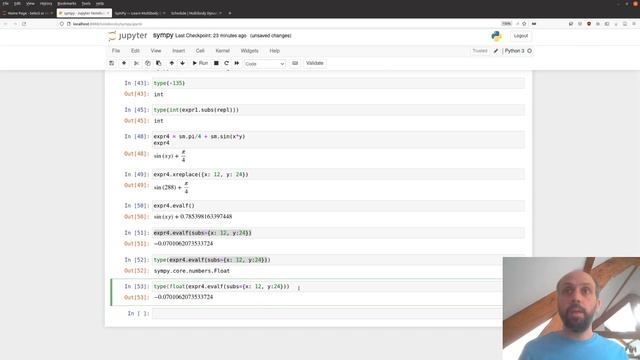Screen dimensions: 640x360
Task: Cut selected cells with the scissors icon
Action: point(136,63)
